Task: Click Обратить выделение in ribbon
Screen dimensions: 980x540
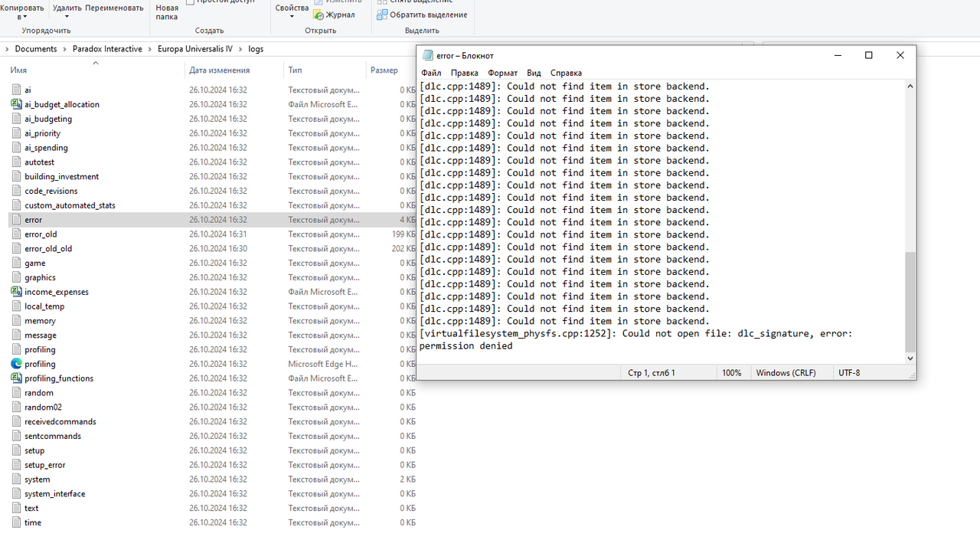Action: click(x=422, y=15)
